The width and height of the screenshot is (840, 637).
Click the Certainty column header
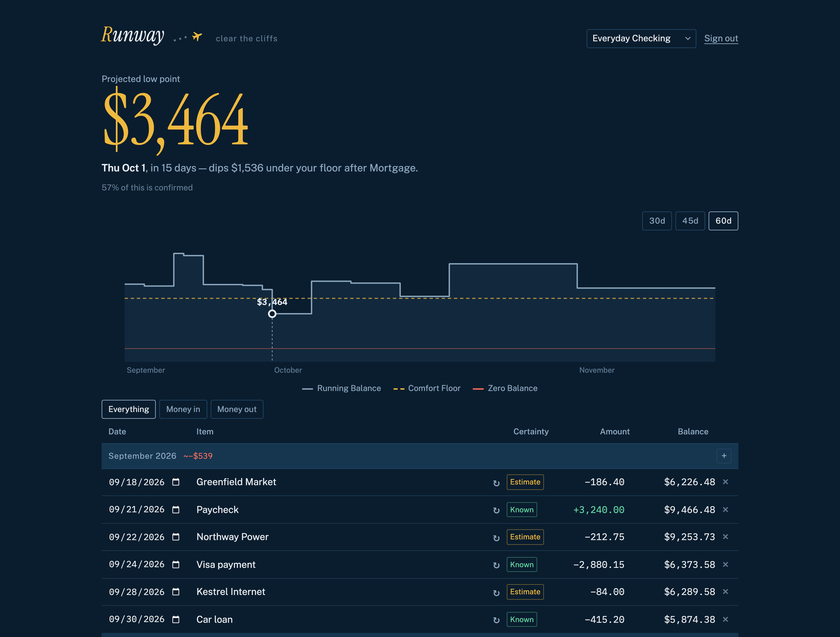pyautogui.click(x=531, y=432)
